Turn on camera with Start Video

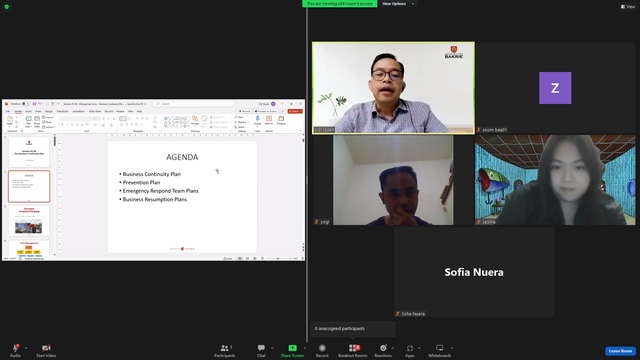pos(46,350)
